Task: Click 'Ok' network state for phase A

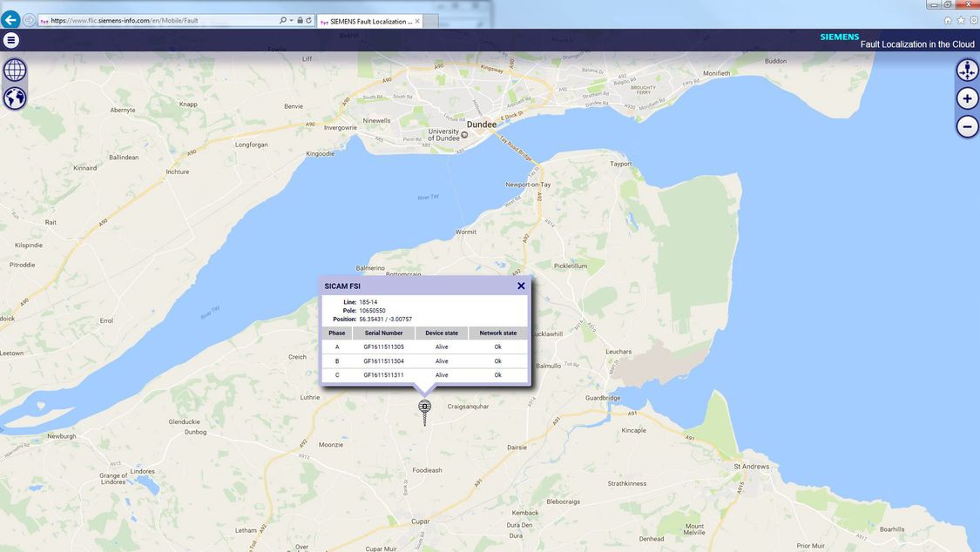Action: 498,347
